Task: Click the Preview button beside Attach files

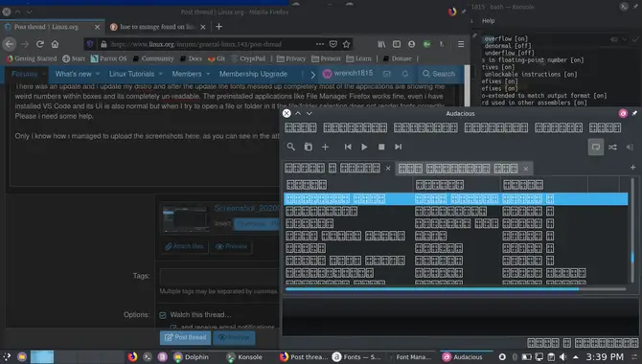Action: (231, 246)
